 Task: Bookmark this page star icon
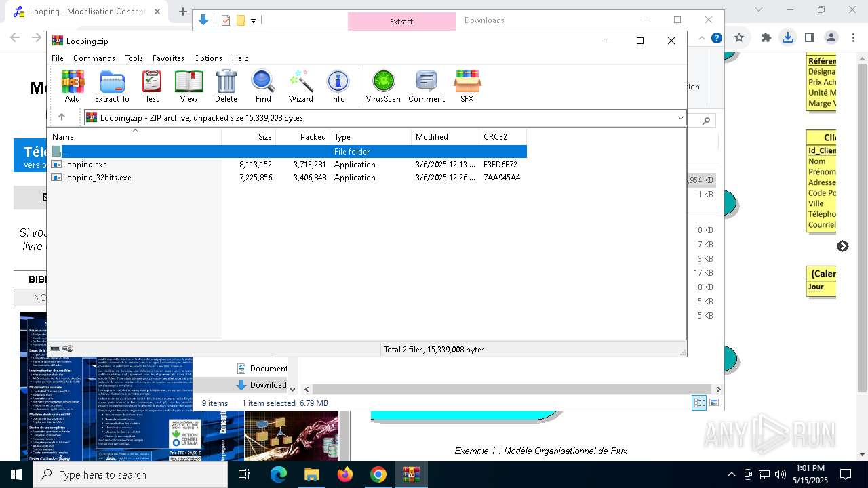coord(739,38)
